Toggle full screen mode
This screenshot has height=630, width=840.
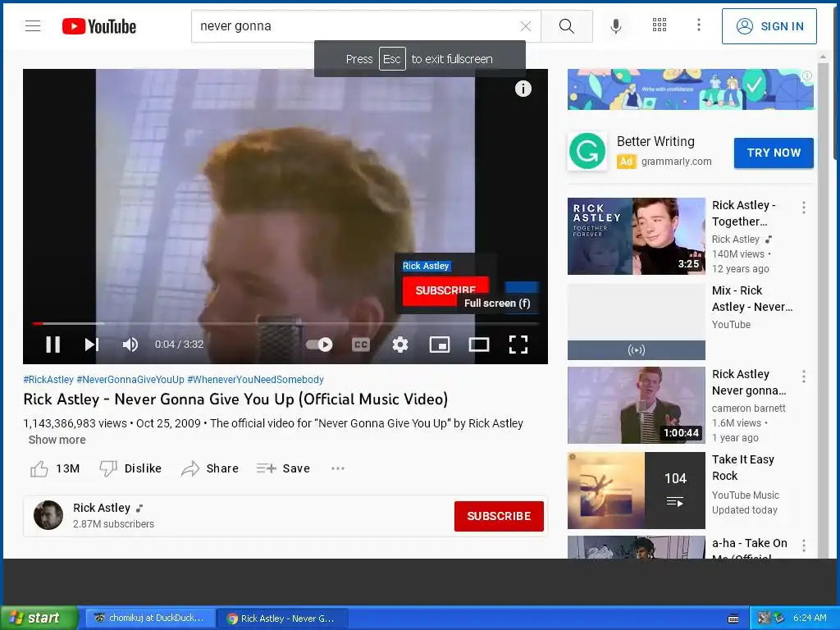(x=518, y=345)
